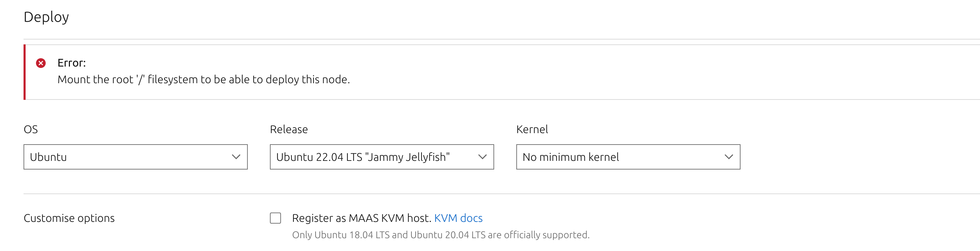Click the Kernel field label
This screenshot has width=980, height=251.
(x=532, y=130)
